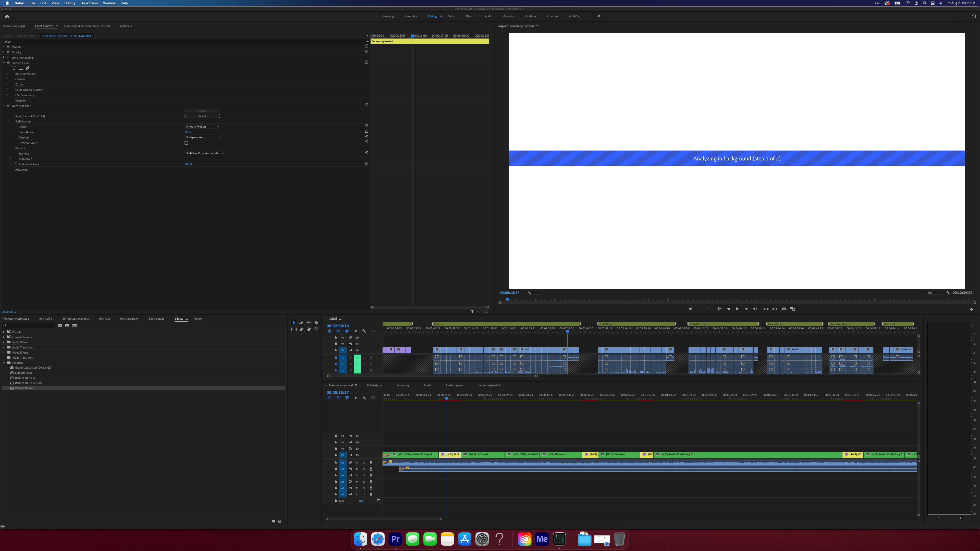Select the Pen tool in the timeline toolbar
Screen dimensions: 980x551
coord(301,329)
